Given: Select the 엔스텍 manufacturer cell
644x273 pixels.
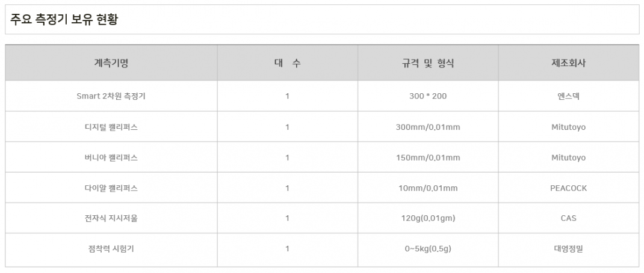Looking at the screenshot, I should pyautogui.click(x=569, y=96).
